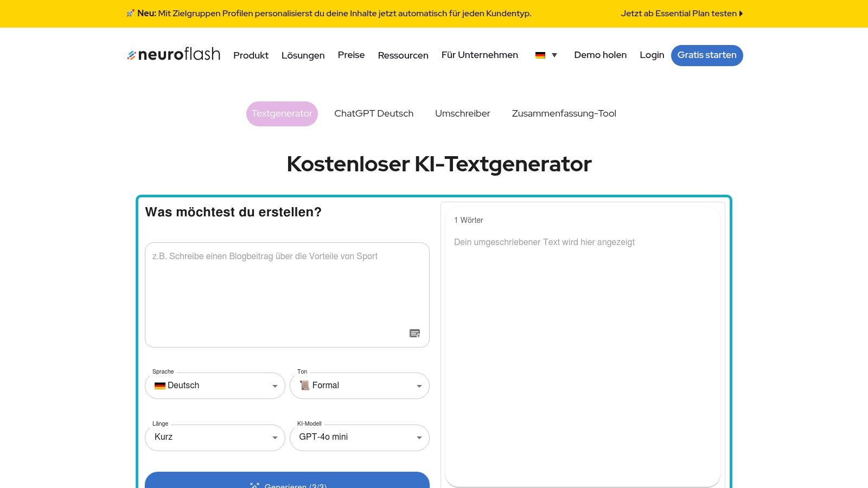868x488 pixels.
Task: Click the German flag language icon
Action: tap(540, 55)
